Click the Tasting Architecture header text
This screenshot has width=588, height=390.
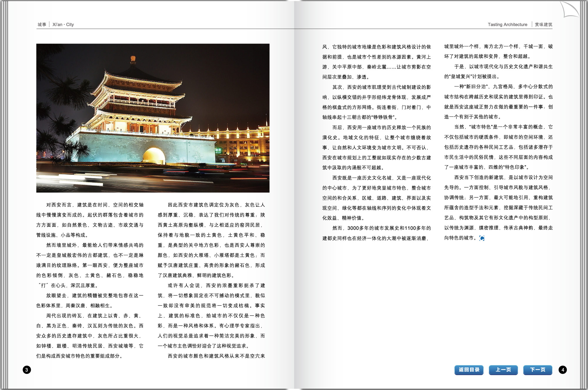click(x=507, y=24)
